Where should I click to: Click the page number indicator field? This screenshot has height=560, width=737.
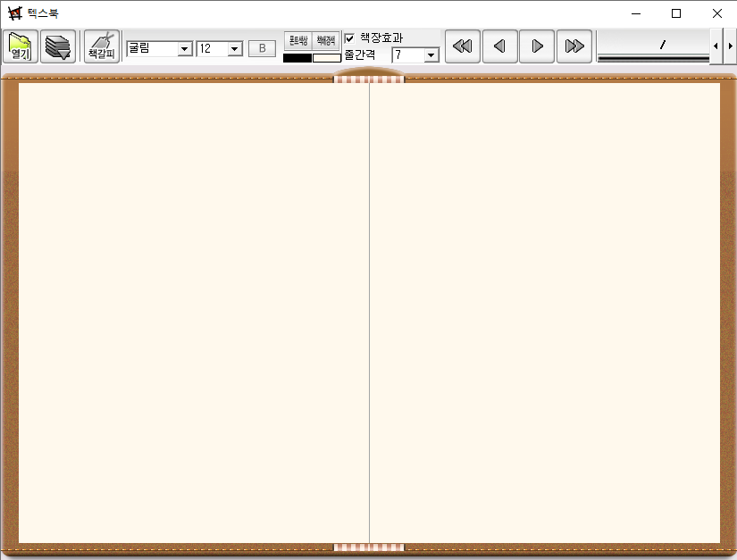click(x=653, y=44)
